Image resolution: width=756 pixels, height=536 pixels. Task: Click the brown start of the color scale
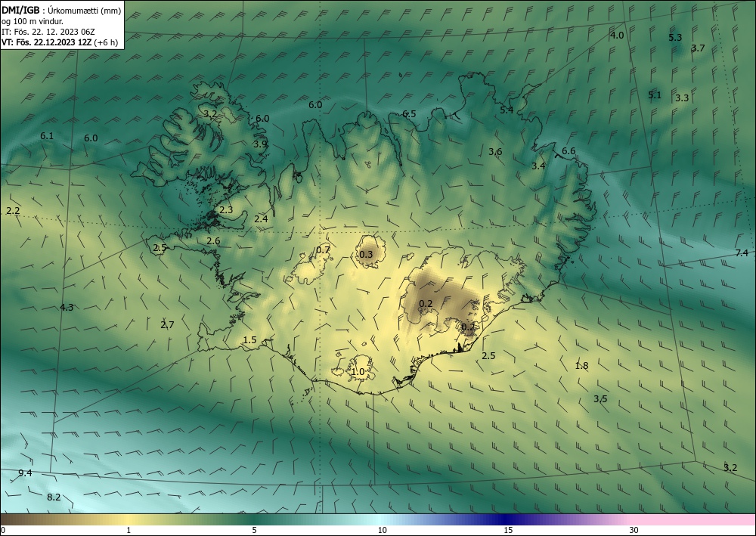point(20,519)
